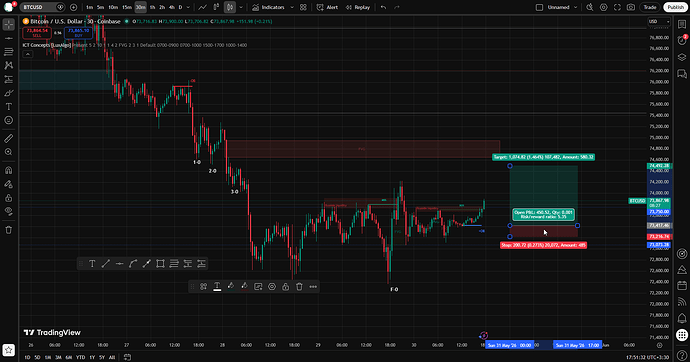Screen dimensions: 690x362
Task: Switch to the 4h timeframe
Action: click(172, 7)
